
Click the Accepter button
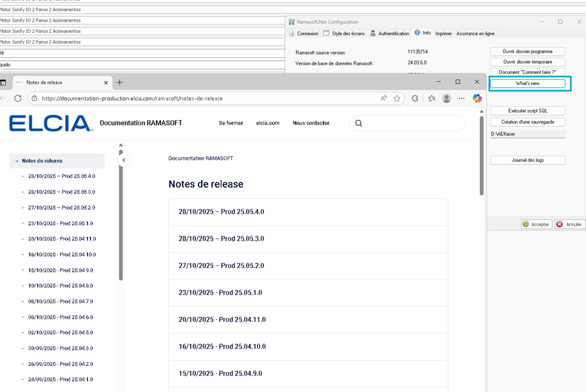click(536, 224)
